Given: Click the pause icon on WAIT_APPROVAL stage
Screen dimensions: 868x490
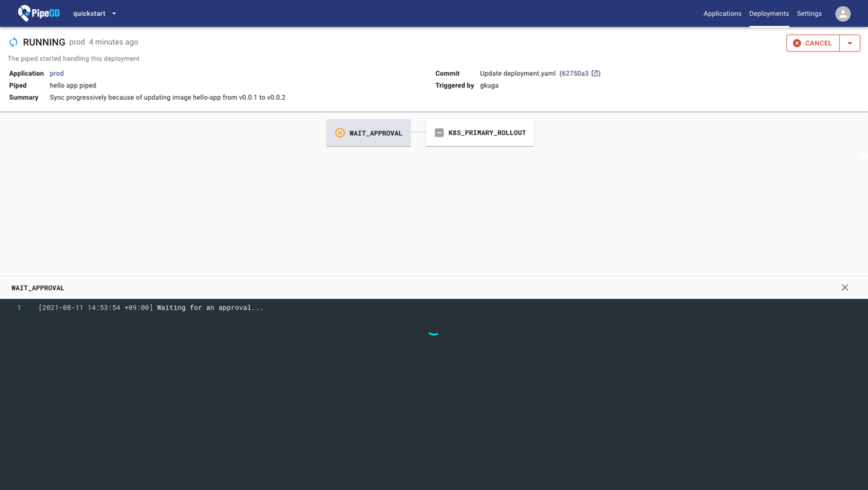Looking at the screenshot, I should [x=340, y=133].
